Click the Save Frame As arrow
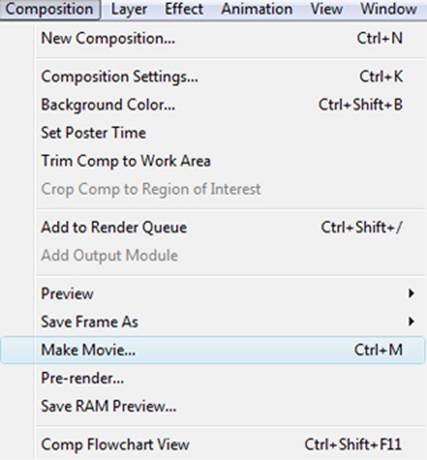This screenshot has width=427, height=460. pos(411,321)
